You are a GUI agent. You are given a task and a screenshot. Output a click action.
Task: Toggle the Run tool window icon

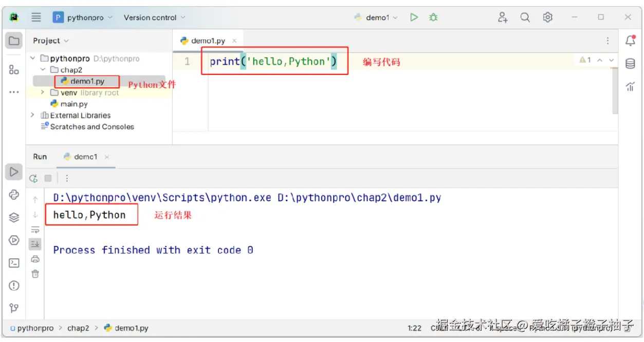tap(14, 172)
